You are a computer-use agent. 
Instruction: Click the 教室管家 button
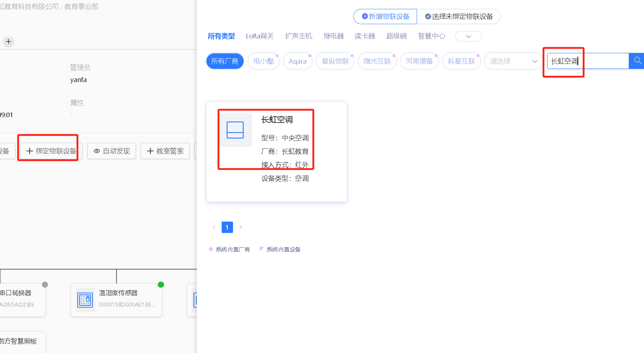(165, 151)
